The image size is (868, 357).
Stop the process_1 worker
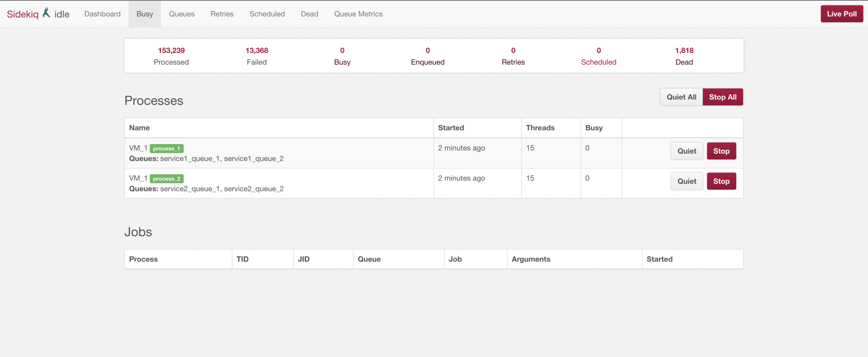pos(721,151)
